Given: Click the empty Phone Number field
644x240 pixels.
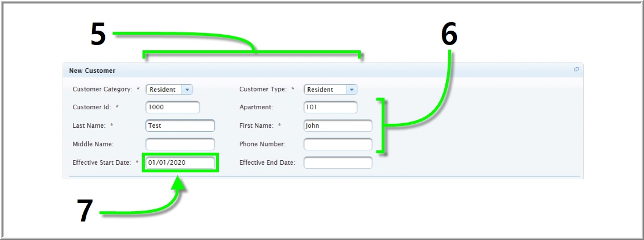Looking at the screenshot, I should [338, 144].
